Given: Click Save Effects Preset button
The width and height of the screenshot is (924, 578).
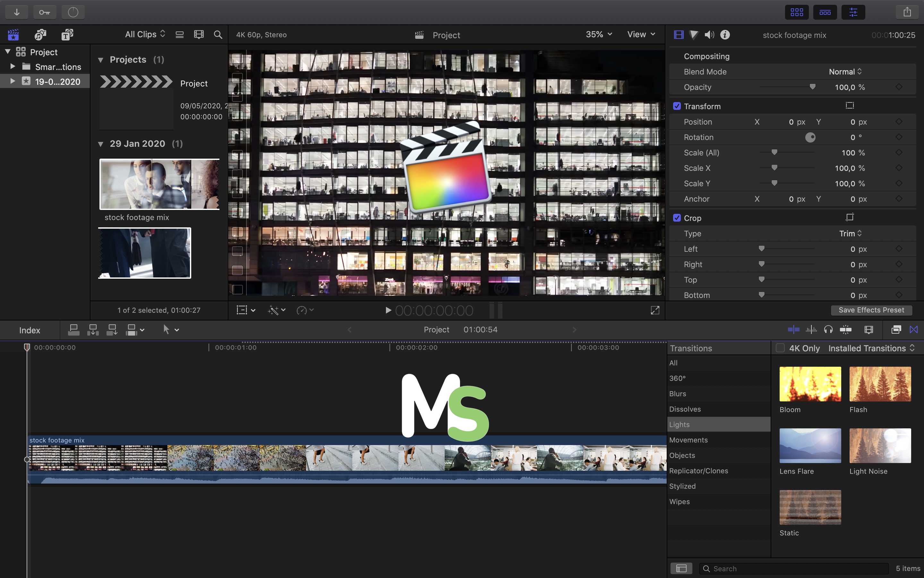Looking at the screenshot, I should (871, 310).
